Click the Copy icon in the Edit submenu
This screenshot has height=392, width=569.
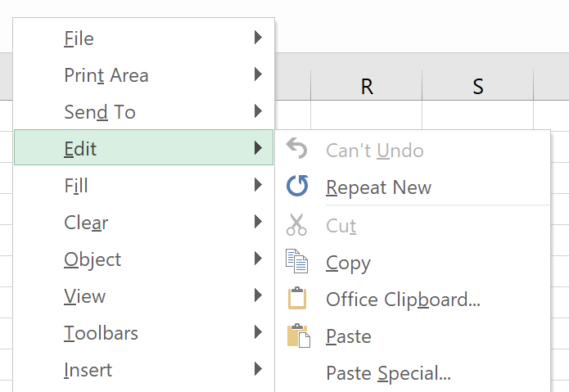(x=297, y=262)
